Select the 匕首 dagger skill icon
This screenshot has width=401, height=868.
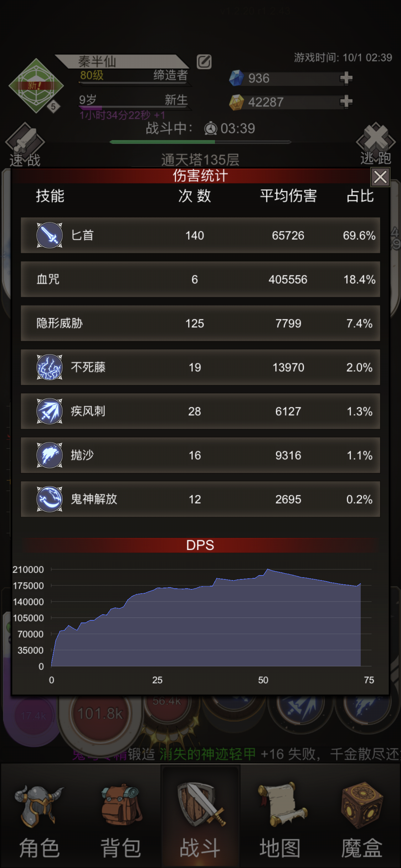point(50,235)
